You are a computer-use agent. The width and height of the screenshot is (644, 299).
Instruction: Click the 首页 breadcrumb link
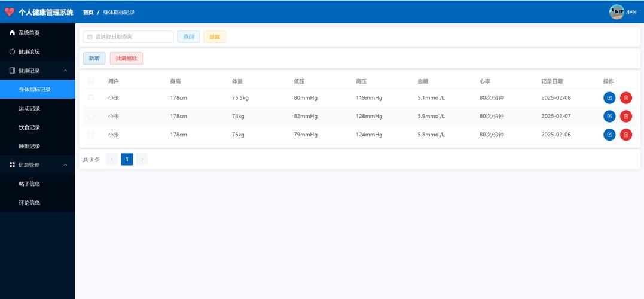pos(88,13)
